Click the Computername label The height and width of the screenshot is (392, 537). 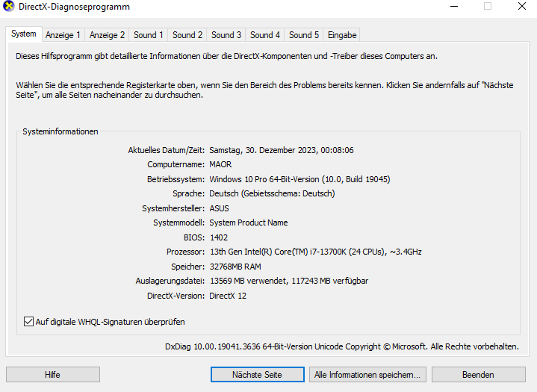[176, 165]
